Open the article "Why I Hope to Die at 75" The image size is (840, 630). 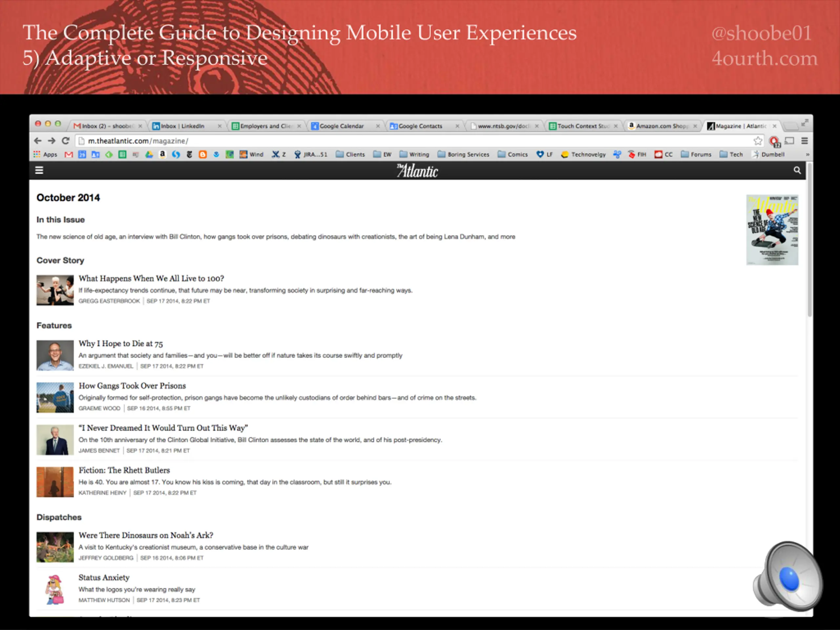[x=120, y=344]
